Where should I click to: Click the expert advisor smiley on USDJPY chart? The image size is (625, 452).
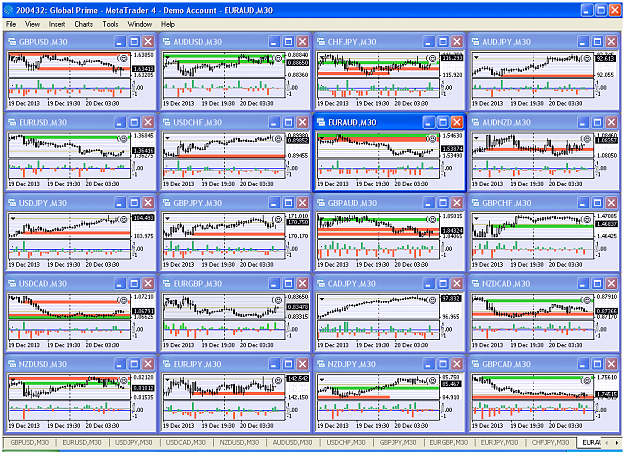pos(124,219)
